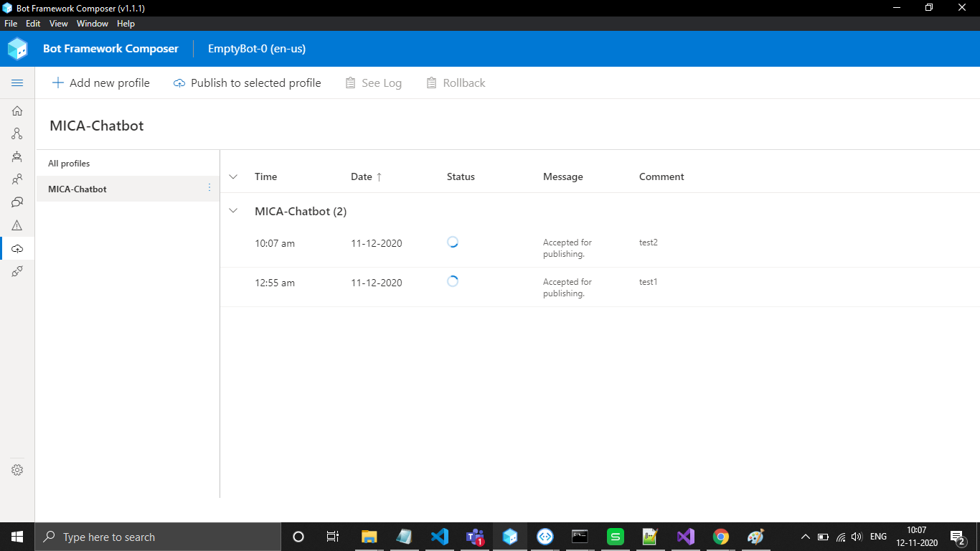Open Bot Responses using the robot icon
This screenshot has width=980, height=551.
[x=17, y=156]
